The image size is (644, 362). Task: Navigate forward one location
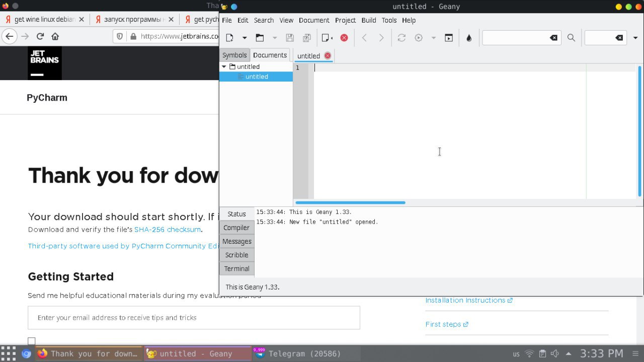tap(381, 38)
